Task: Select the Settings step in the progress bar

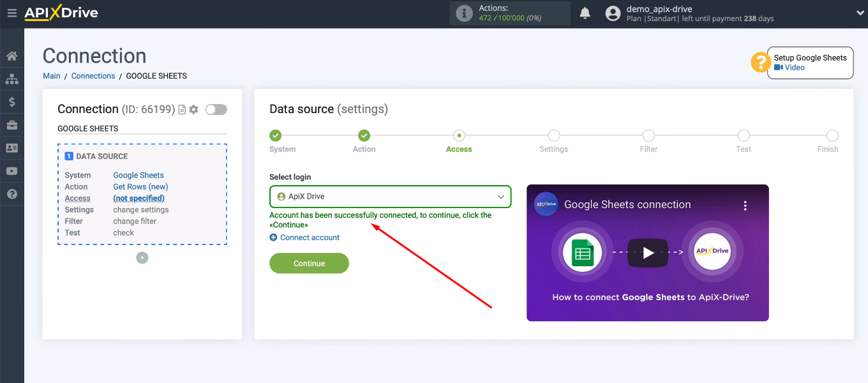Action: coord(553,135)
